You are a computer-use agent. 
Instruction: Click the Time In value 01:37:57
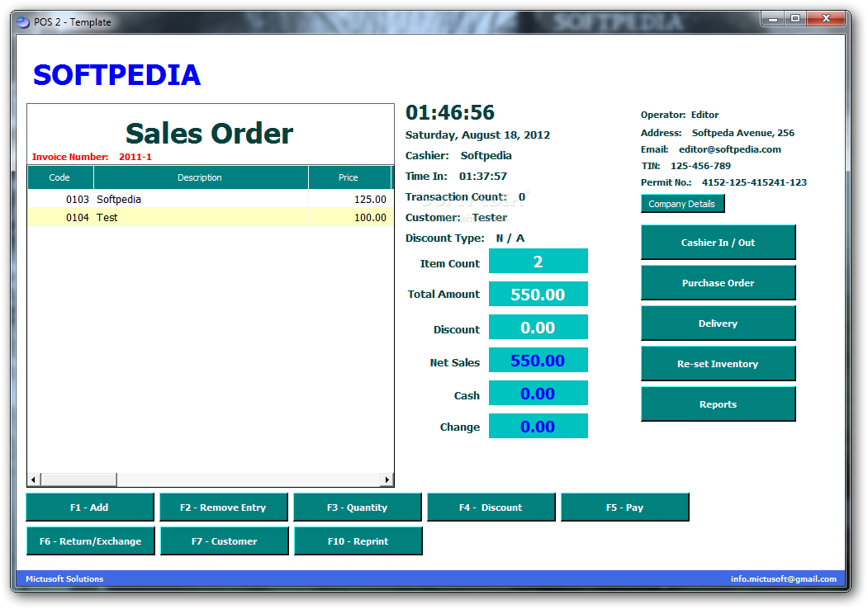(483, 176)
